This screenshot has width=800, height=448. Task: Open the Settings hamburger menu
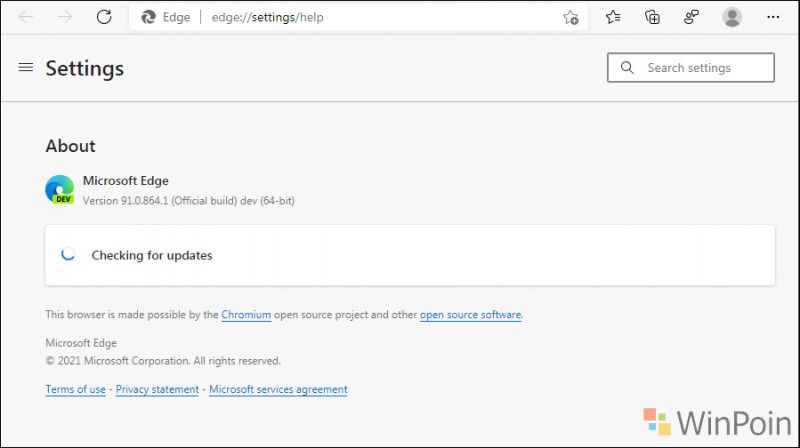pyautogui.click(x=26, y=67)
